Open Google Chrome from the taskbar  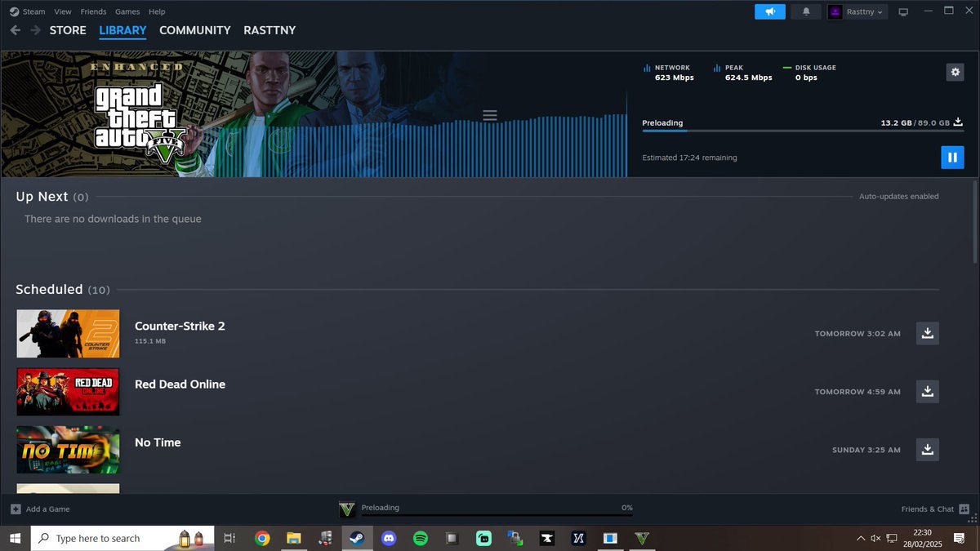click(x=262, y=538)
